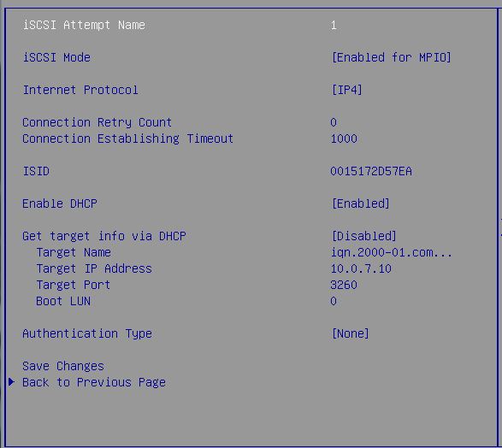Select the ISID label
This screenshot has width=502, height=448.
pos(36,171)
